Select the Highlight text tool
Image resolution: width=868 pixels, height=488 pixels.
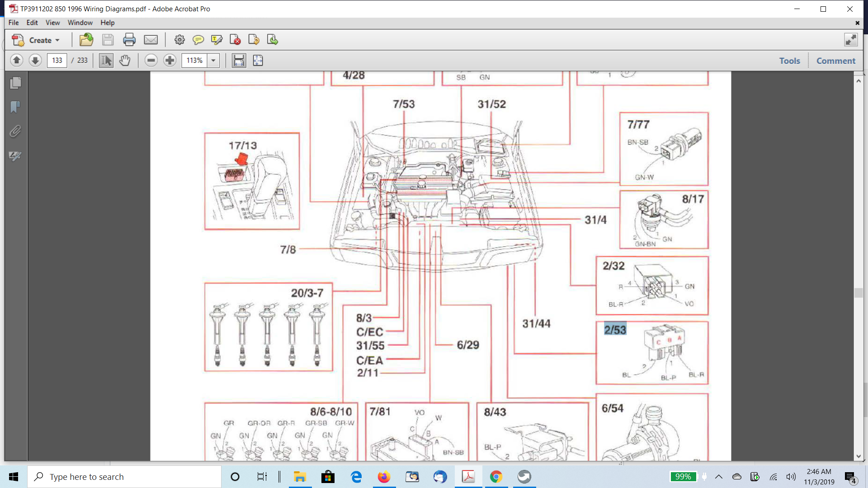217,40
